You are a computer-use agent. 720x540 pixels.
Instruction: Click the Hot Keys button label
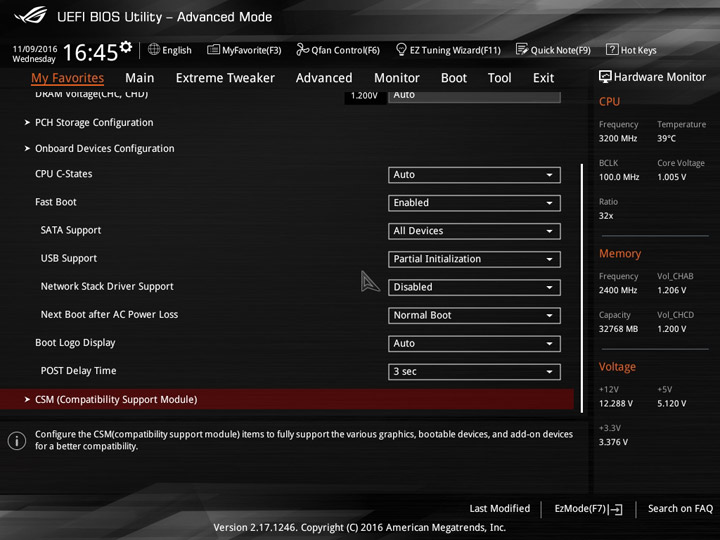[638, 51]
